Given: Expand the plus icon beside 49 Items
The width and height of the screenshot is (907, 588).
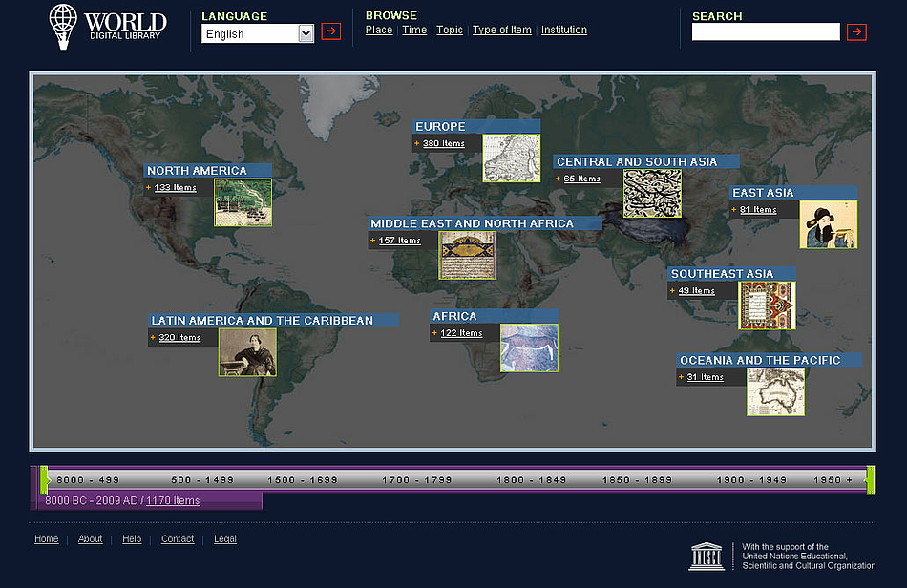Looking at the screenshot, I should click(672, 290).
